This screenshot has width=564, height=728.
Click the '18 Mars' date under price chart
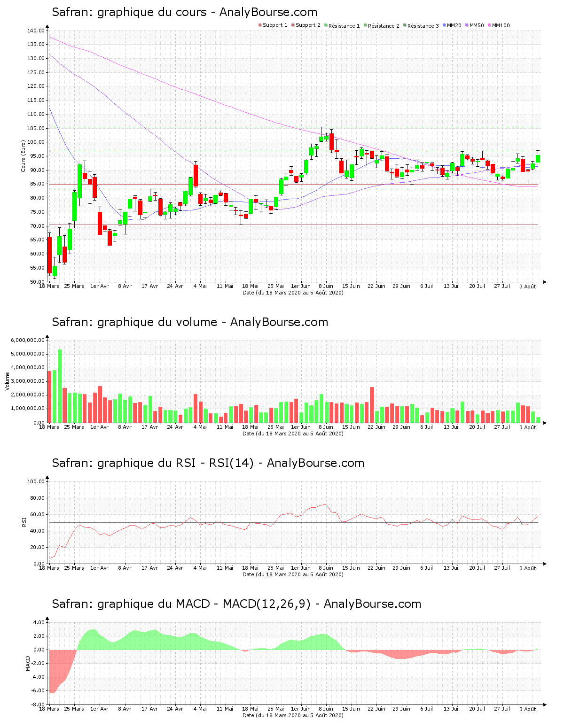(49, 286)
